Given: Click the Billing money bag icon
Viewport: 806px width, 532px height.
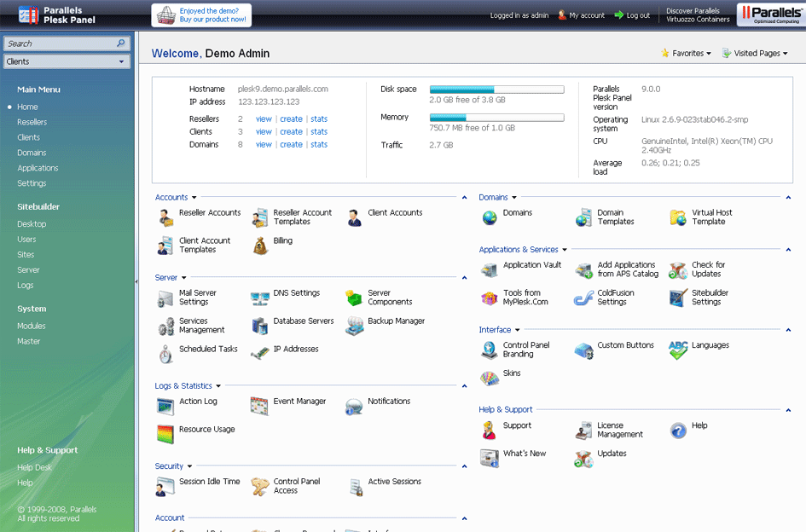Looking at the screenshot, I should point(260,246).
